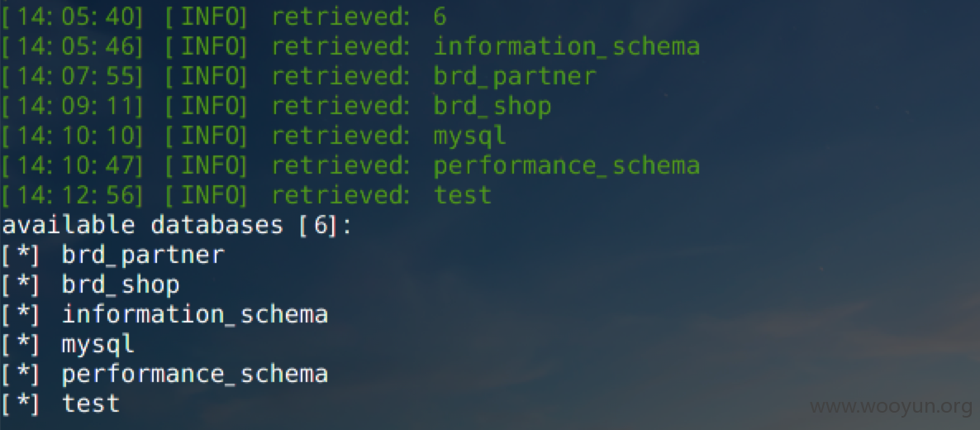Click the [*] marker beside test
This screenshot has width=980, height=430.
pos(21,404)
